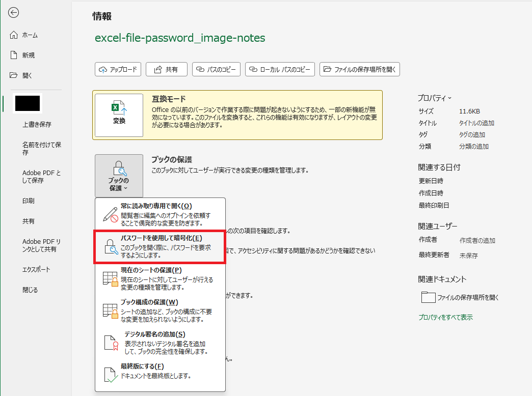Screen dimensions: 532x396
Task: Choose パスワードを使用して暗号化 option
Action: 159,247
